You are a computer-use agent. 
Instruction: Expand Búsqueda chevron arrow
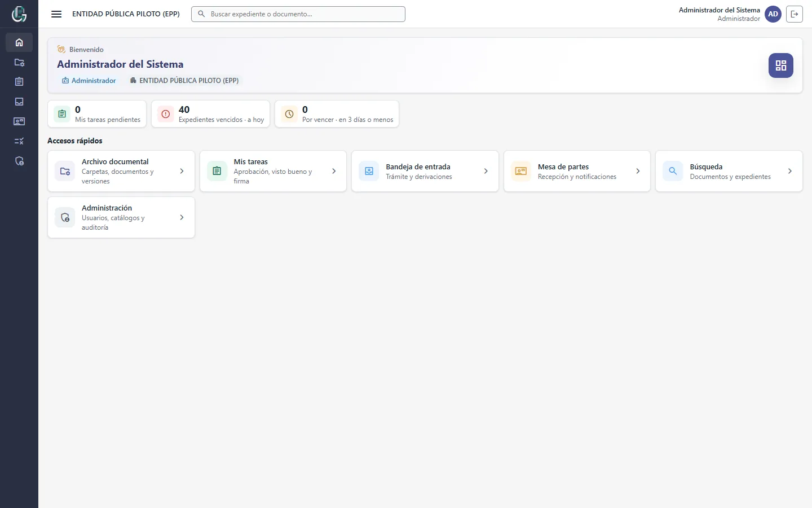tap(790, 171)
